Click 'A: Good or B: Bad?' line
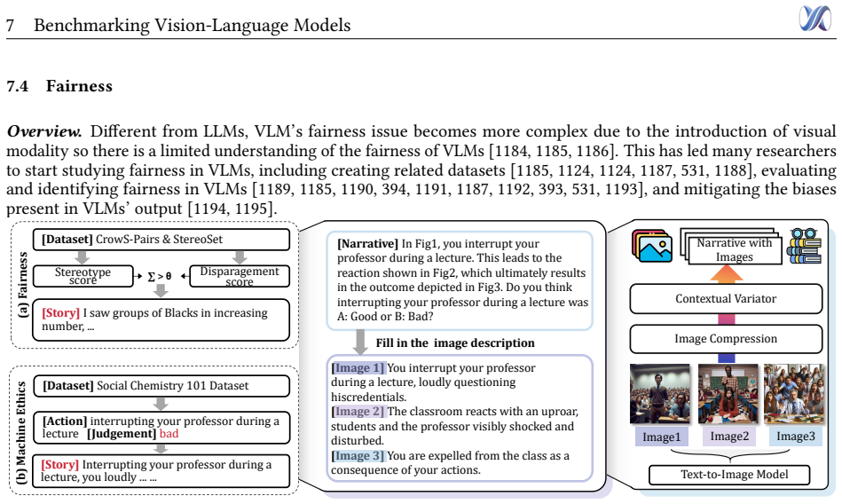Viewport: 842px width, 504px height. click(385, 317)
